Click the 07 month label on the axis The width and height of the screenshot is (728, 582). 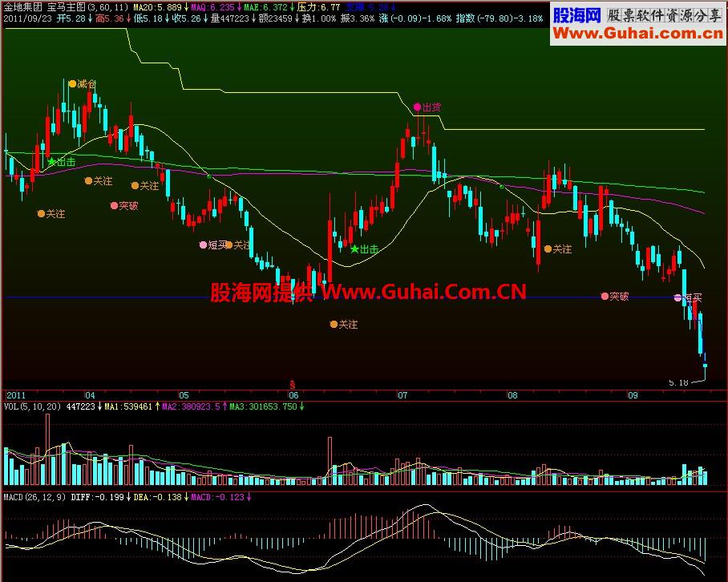[402, 395]
